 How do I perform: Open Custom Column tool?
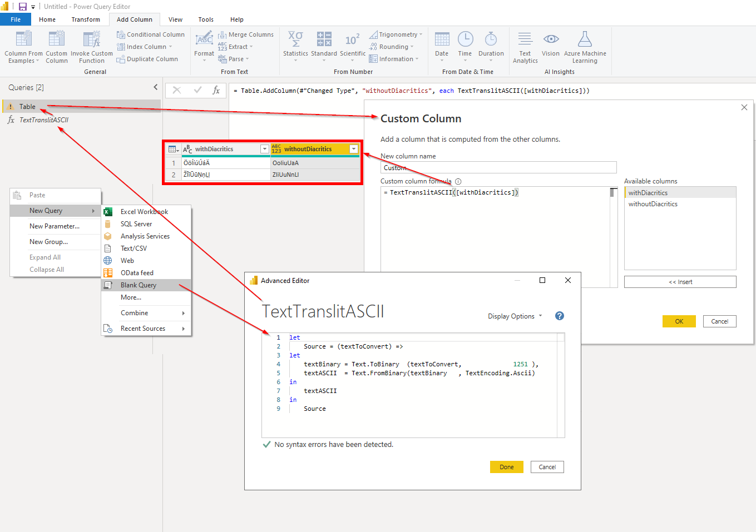(57, 47)
